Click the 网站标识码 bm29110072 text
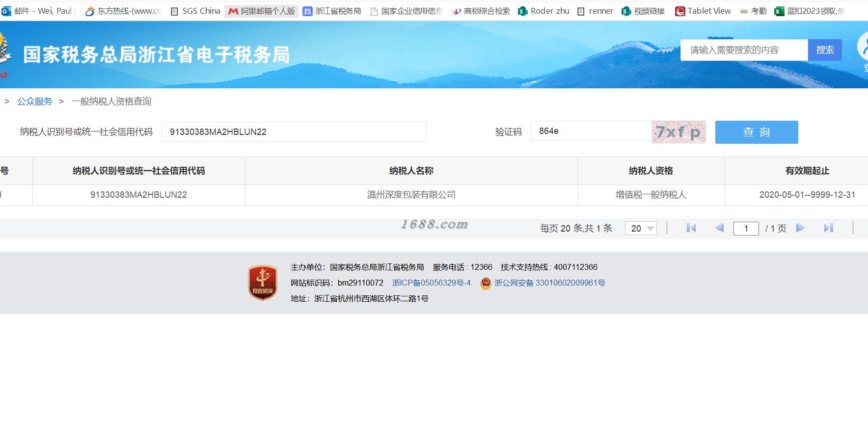This screenshot has height=446, width=868. tap(337, 283)
